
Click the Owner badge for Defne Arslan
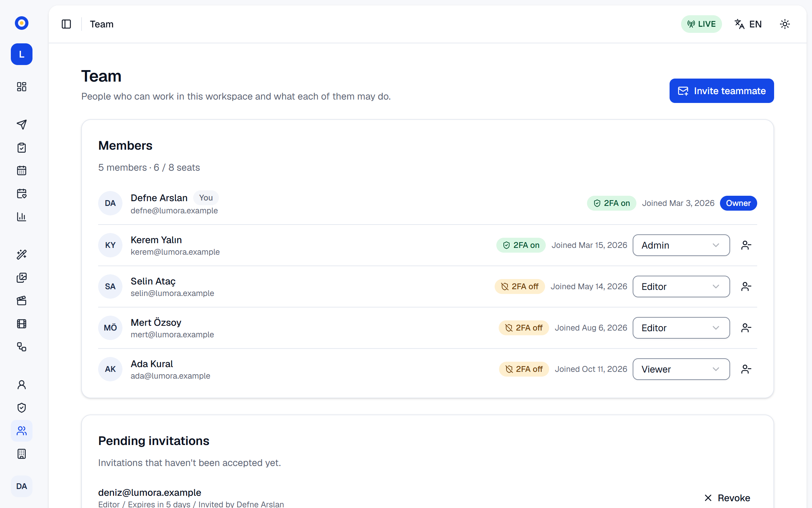[x=738, y=203]
